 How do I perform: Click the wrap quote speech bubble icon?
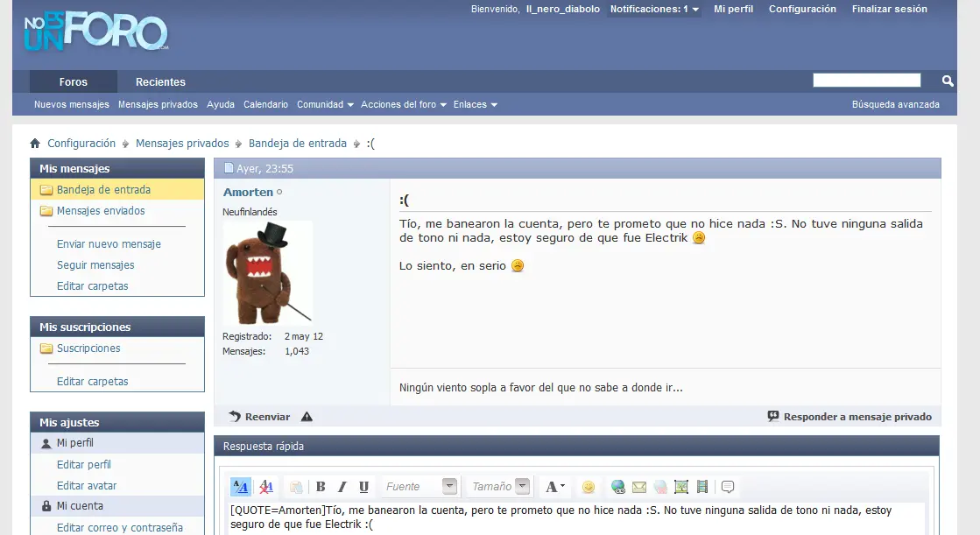pyautogui.click(x=728, y=487)
